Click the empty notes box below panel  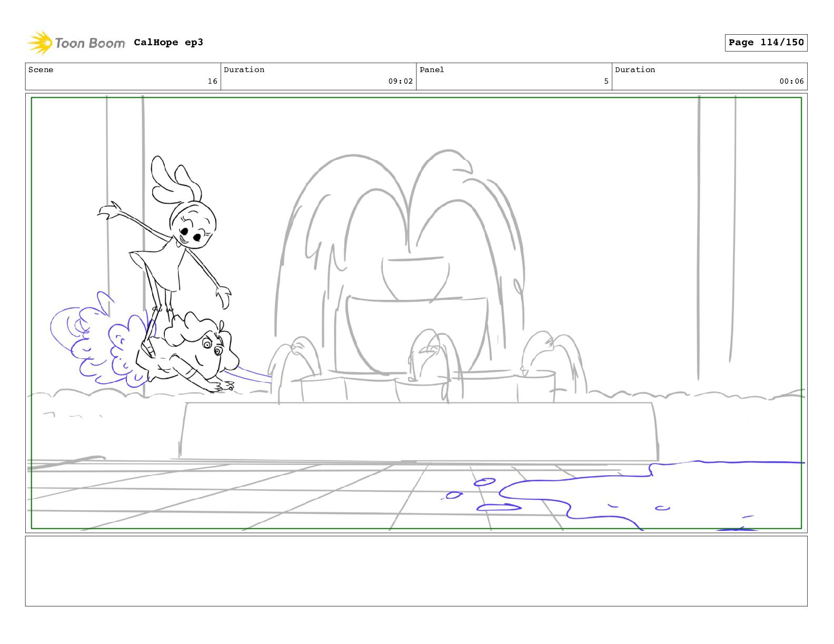[x=416, y=571]
